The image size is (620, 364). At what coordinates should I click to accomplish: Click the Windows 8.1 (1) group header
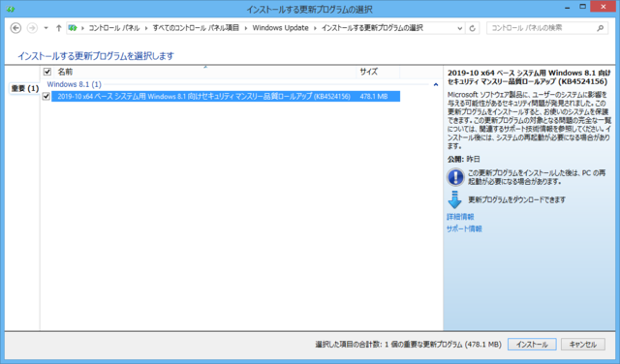(74, 84)
